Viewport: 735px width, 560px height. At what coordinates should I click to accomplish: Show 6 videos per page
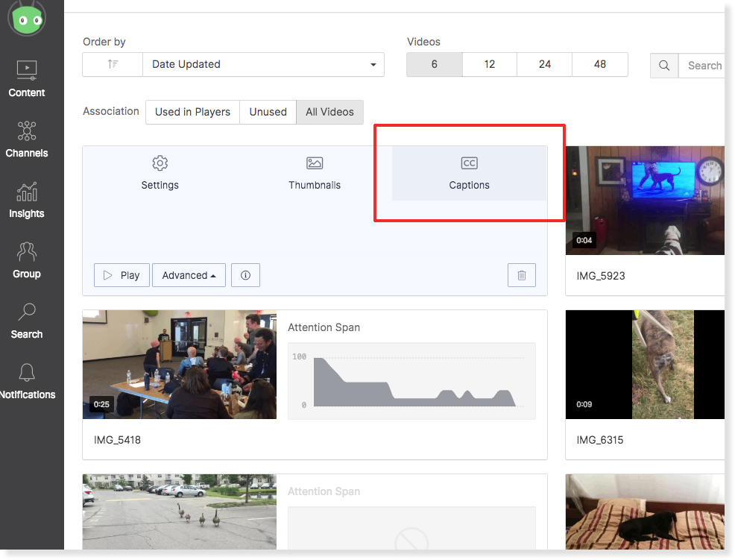point(435,64)
